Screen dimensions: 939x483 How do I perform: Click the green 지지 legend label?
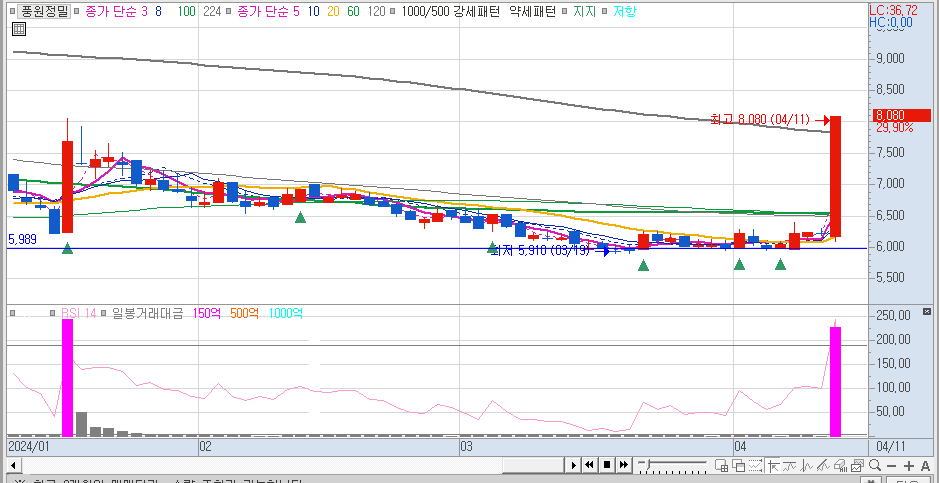tap(584, 11)
